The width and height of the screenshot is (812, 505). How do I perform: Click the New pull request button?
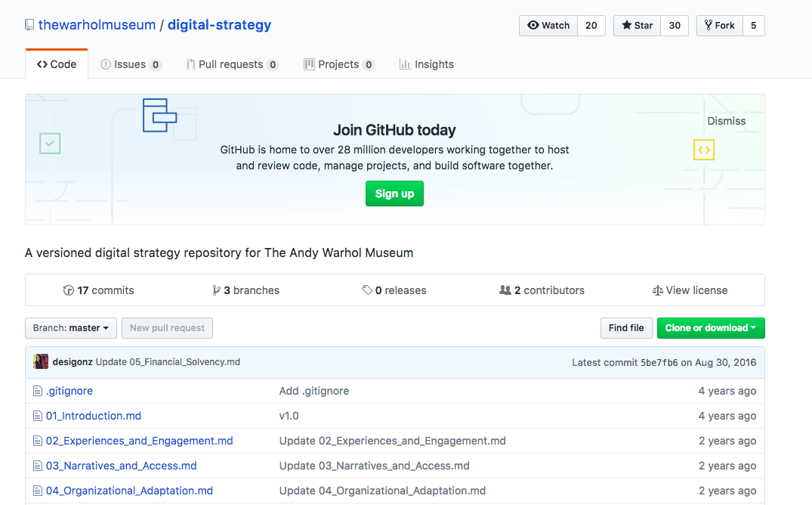(x=167, y=327)
